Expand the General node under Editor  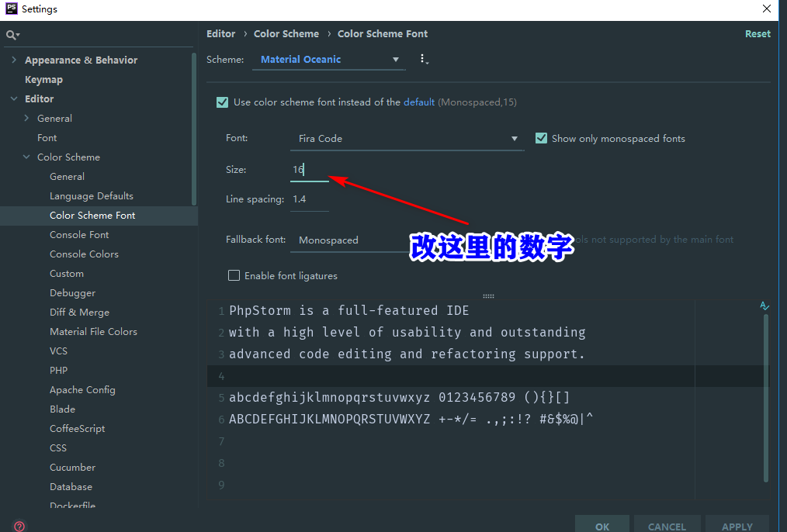click(26, 119)
